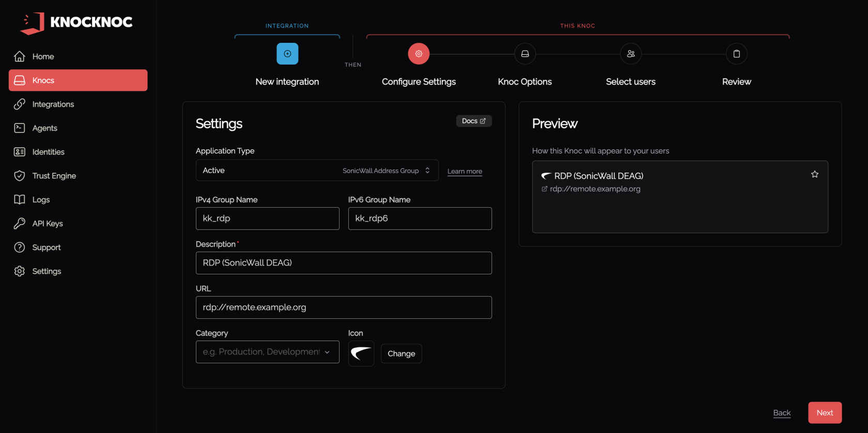
Task: Click the Logs book icon
Action: [20, 199]
